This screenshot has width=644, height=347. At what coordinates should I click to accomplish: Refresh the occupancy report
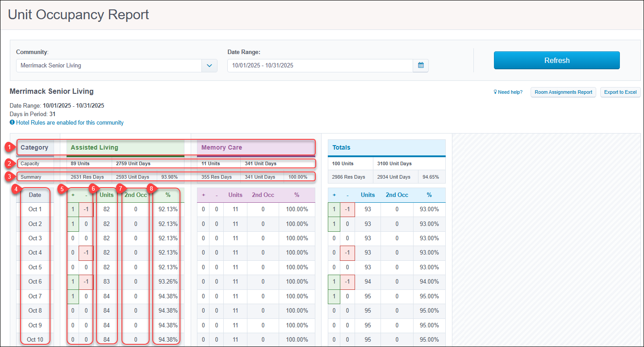tap(556, 60)
